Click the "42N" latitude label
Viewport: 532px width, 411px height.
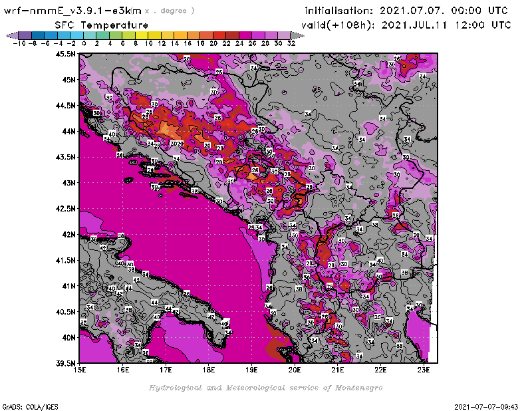(68, 235)
